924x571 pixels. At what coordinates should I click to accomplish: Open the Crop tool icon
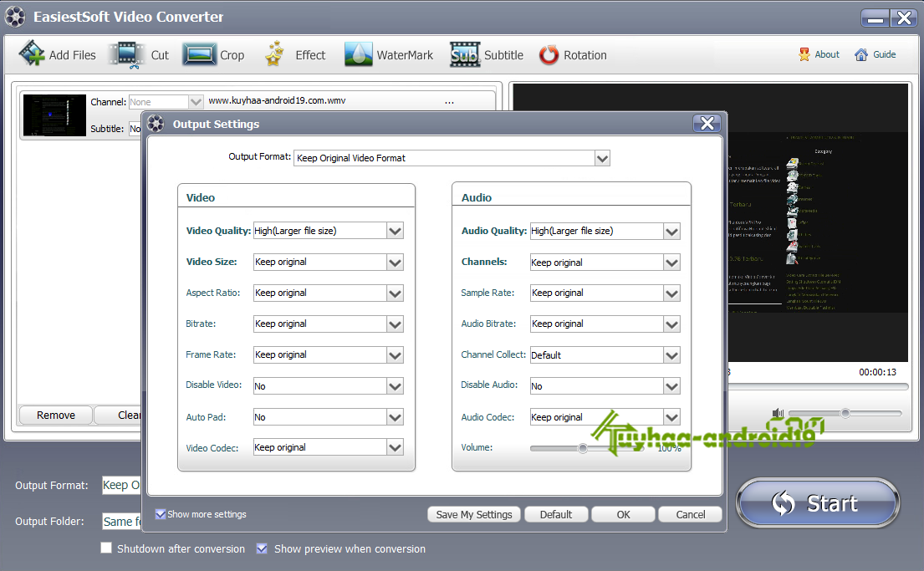(x=199, y=54)
